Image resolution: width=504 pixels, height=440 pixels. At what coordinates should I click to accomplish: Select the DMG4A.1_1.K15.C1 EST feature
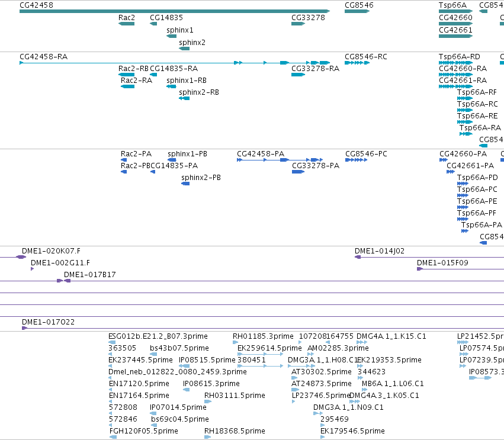(362, 342)
